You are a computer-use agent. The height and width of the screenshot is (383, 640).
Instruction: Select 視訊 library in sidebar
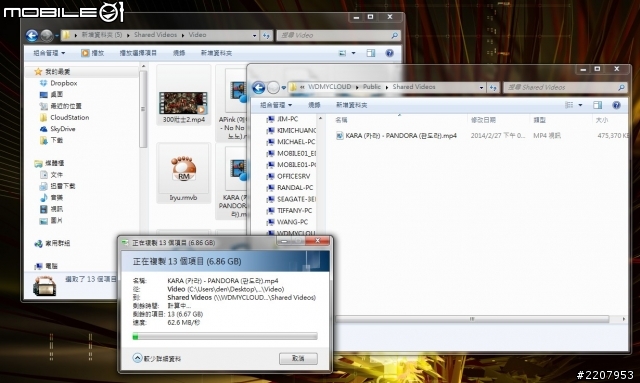tap(51, 209)
